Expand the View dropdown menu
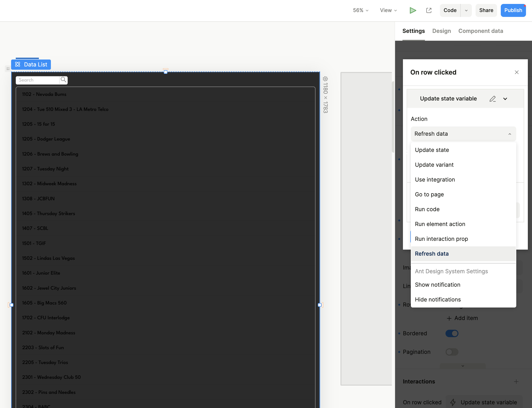This screenshot has height=408, width=532. pyautogui.click(x=388, y=10)
